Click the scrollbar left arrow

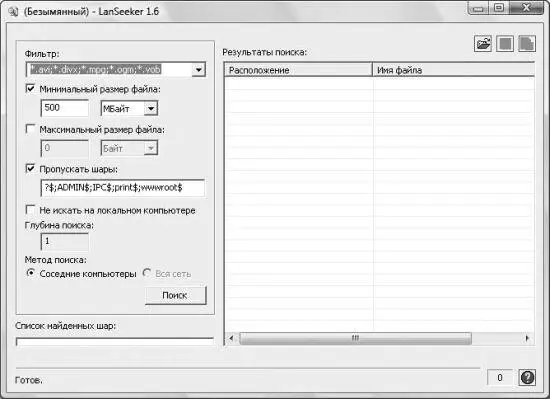(x=231, y=338)
